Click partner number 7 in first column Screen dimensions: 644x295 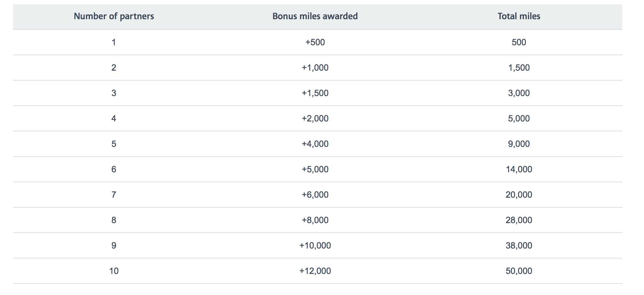(114, 195)
